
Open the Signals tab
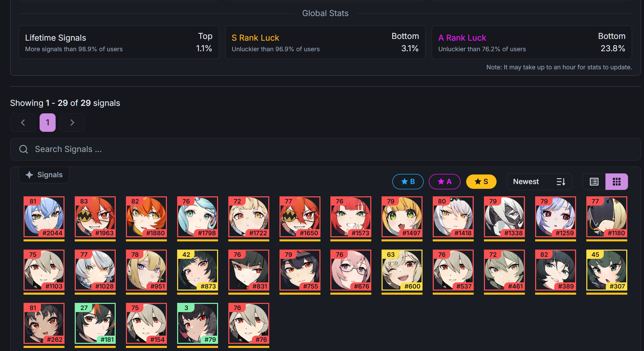pyautogui.click(x=44, y=175)
